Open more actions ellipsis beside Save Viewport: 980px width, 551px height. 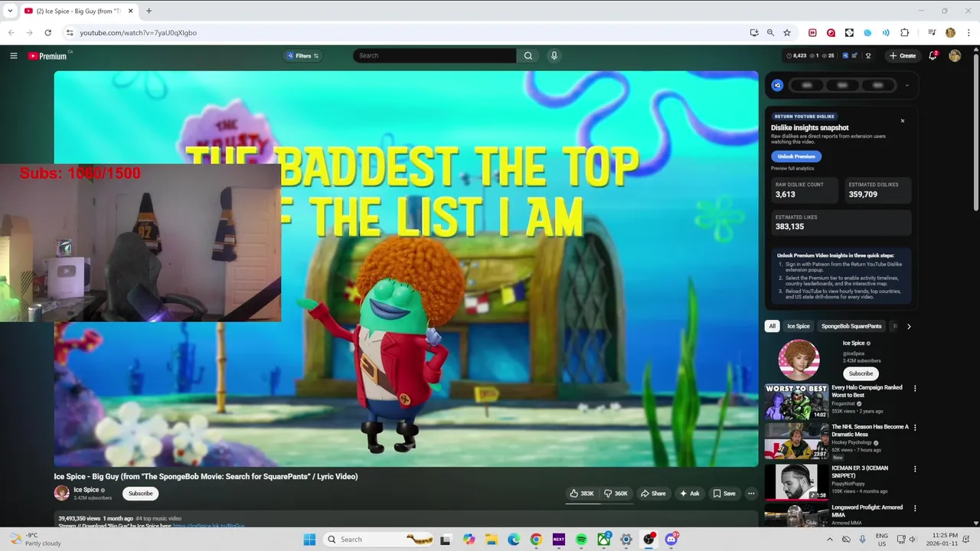click(751, 494)
